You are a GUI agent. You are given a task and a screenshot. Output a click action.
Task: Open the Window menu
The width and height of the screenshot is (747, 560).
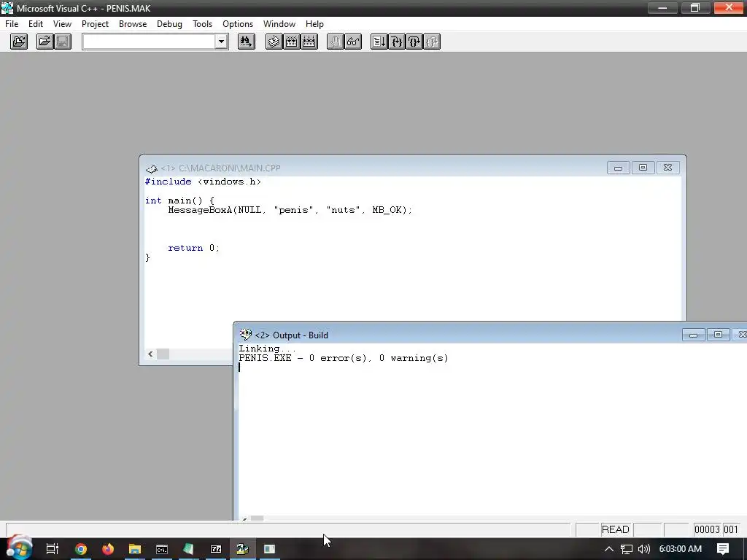tap(279, 24)
